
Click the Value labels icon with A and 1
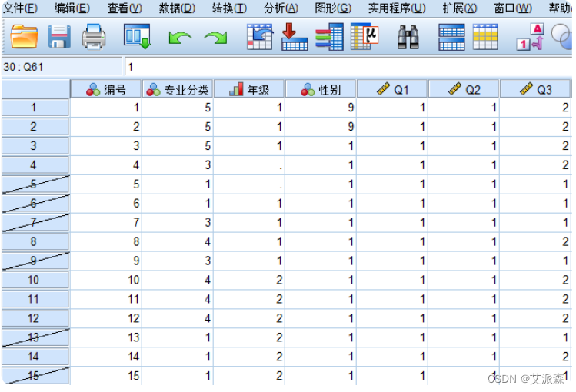tap(530, 37)
